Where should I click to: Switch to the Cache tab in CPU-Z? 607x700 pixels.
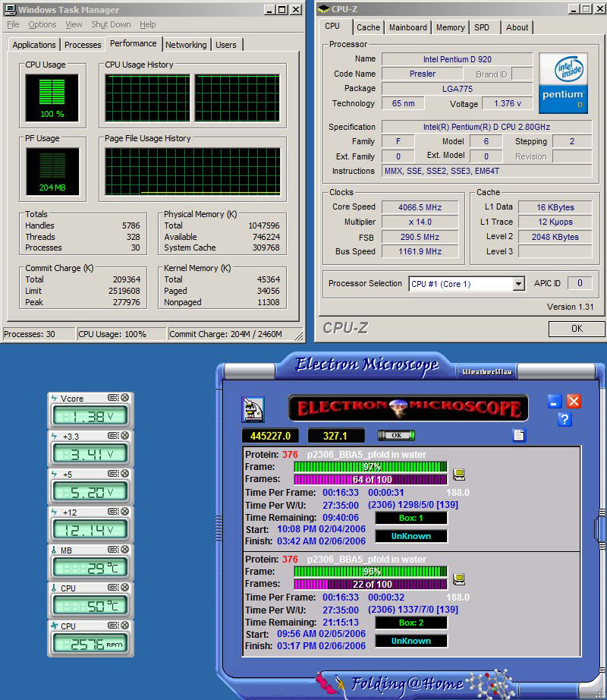pos(369,27)
